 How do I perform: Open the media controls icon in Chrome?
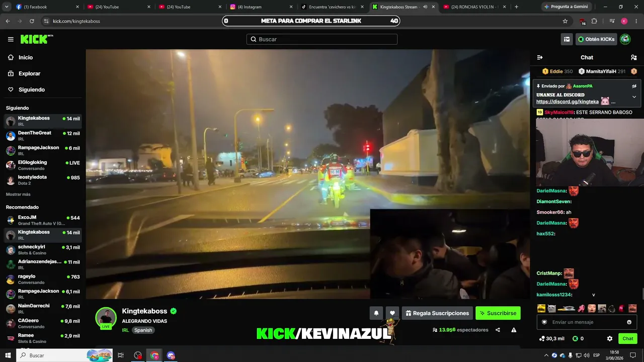612,21
